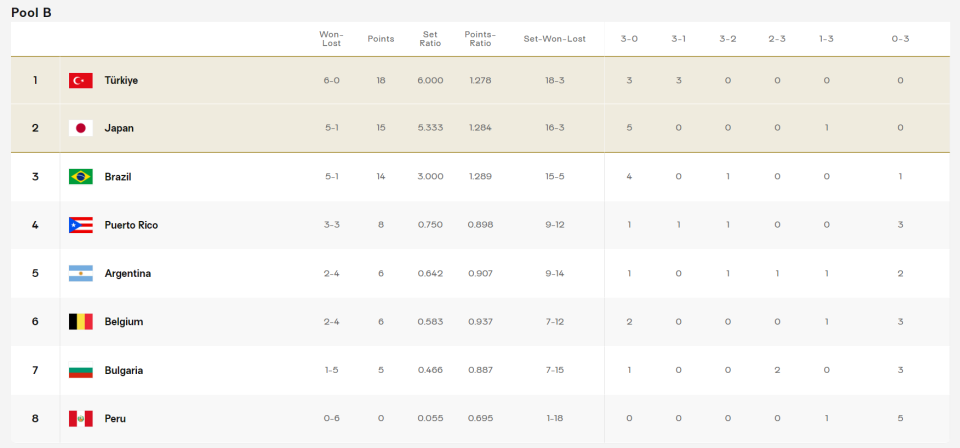Select the Brazil team name
Viewport: 960px width, 448px height.
coord(118,177)
